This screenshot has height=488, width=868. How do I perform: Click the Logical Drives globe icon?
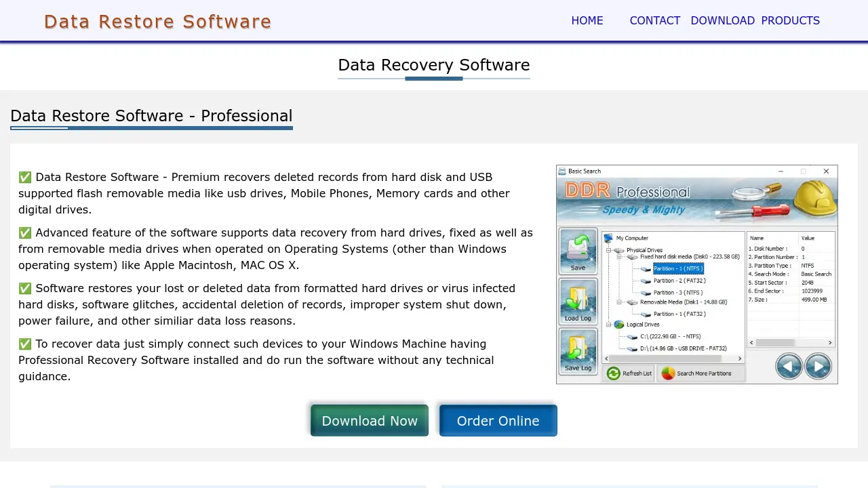[618, 325]
